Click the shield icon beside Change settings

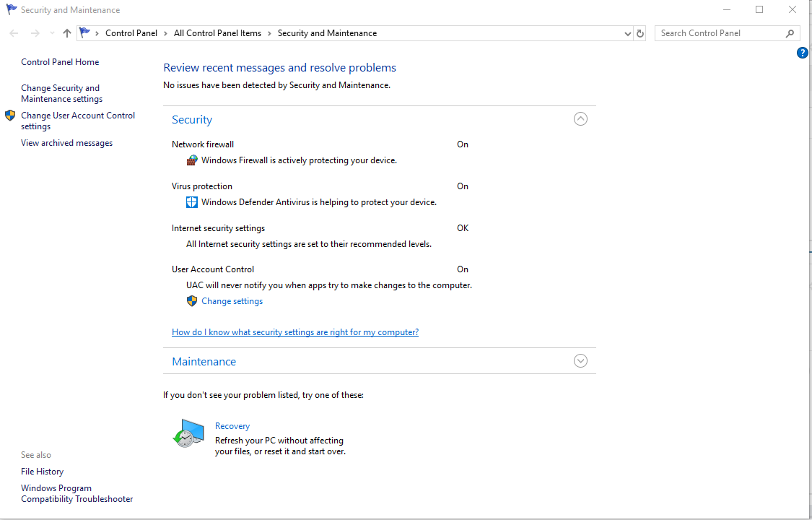192,301
